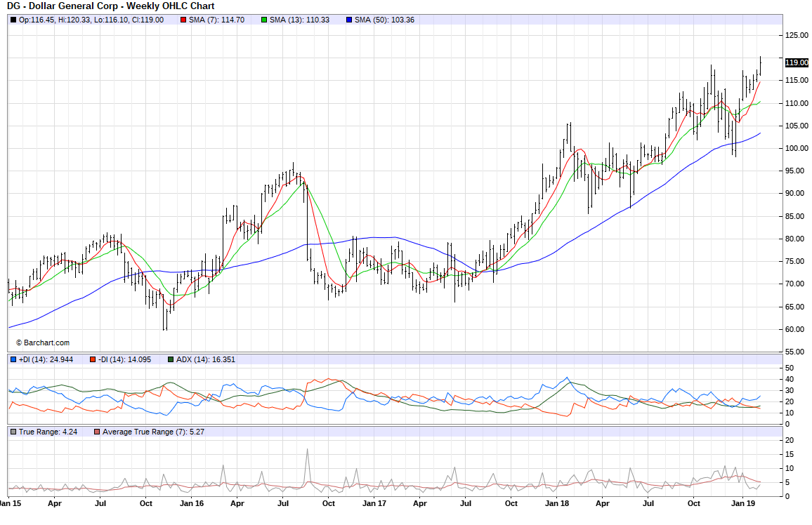Image resolution: width=812 pixels, height=525 pixels.
Task: Click the 90.00 price axis label
Action: (x=797, y=194)
